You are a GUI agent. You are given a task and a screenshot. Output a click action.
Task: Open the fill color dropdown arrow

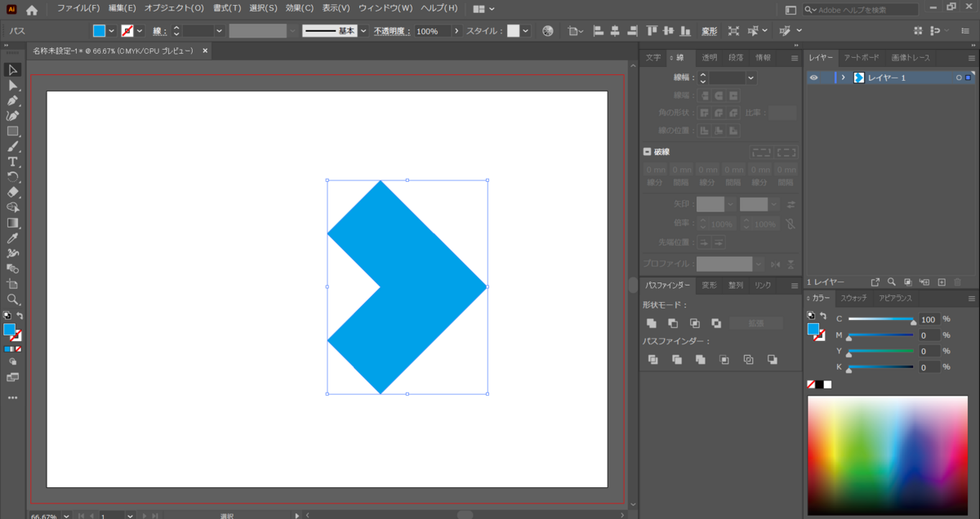pos(113,31)
